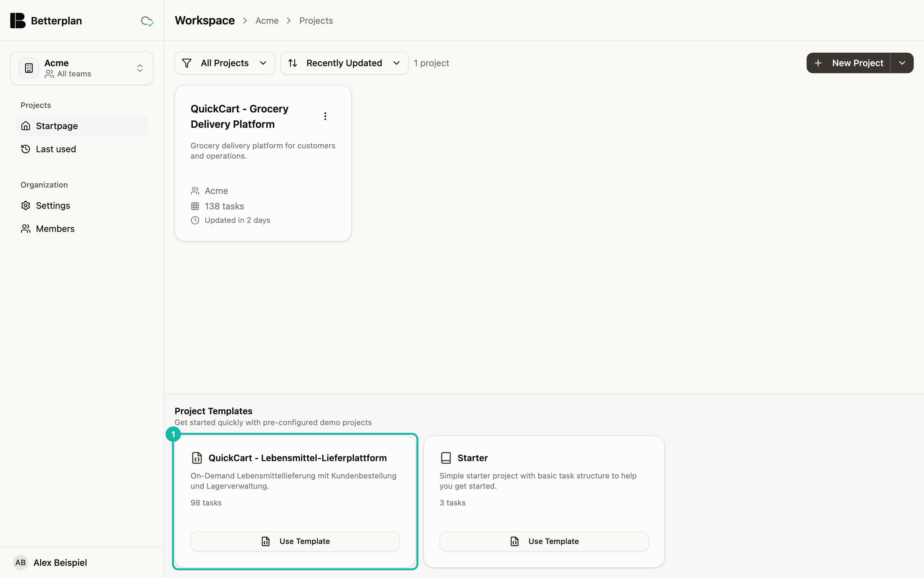The width and height of the screenshot is (924, 578).
Task: Click the funnel filter icon
Action: (187, 63)
